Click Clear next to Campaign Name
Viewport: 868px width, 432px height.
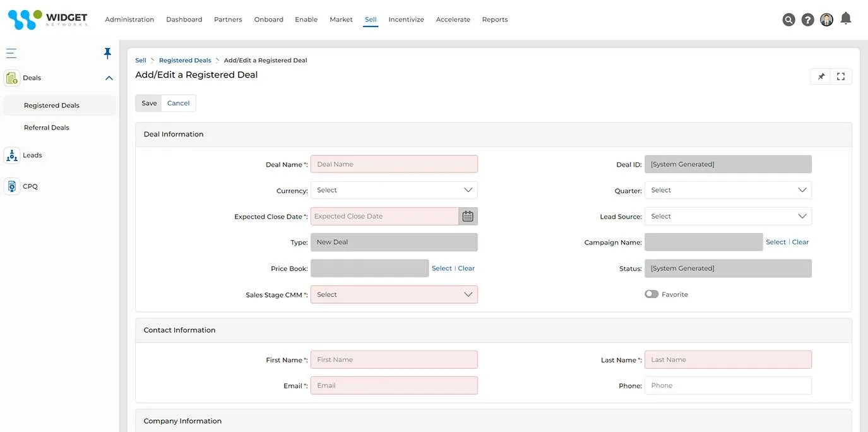pos(800,242)
